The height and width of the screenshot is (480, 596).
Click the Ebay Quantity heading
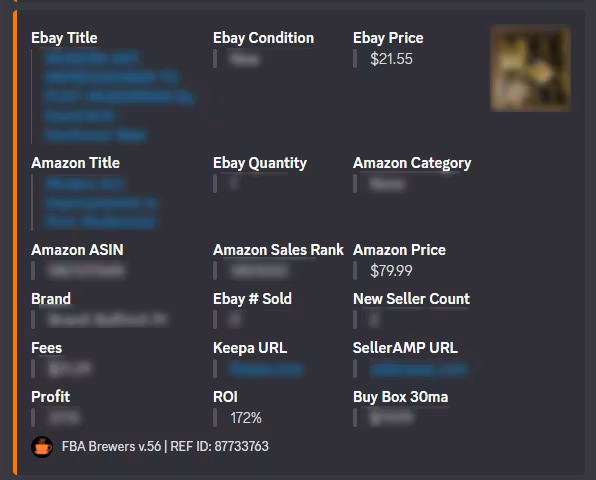coord(260,163)
